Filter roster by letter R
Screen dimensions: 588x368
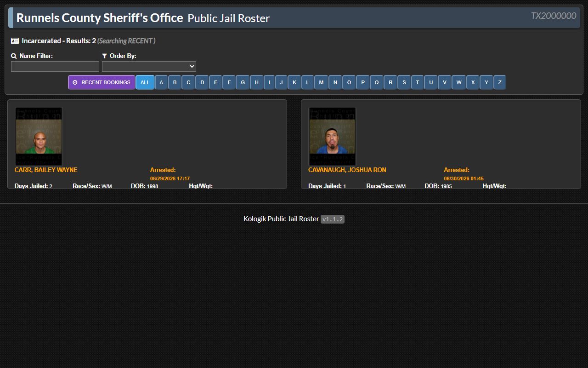coord(390,82)
